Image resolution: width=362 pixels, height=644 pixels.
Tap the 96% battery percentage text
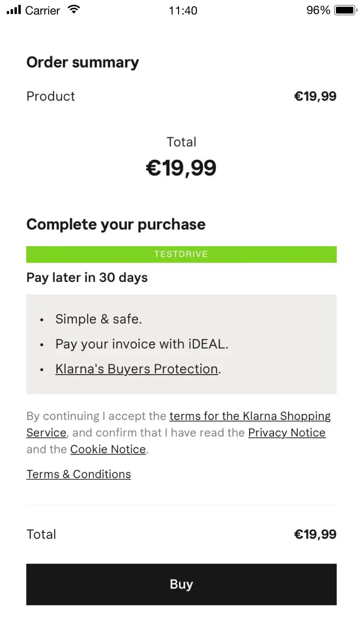(x=318, y=10)
